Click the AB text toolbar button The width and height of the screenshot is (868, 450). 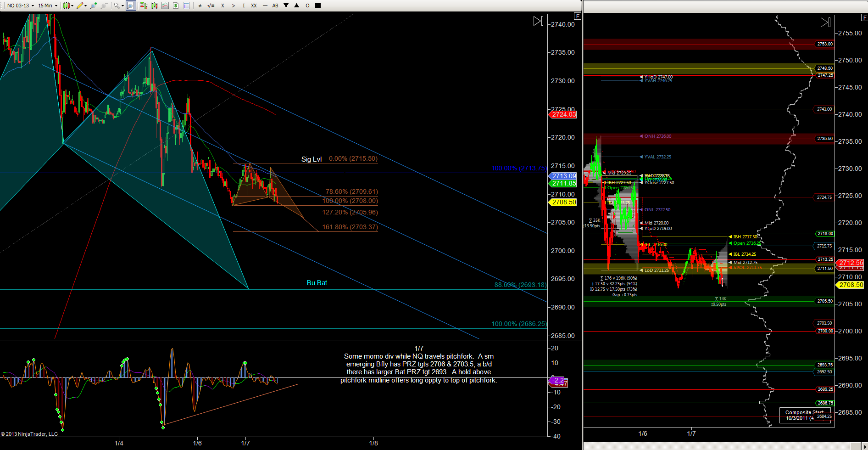click(275, 6)
